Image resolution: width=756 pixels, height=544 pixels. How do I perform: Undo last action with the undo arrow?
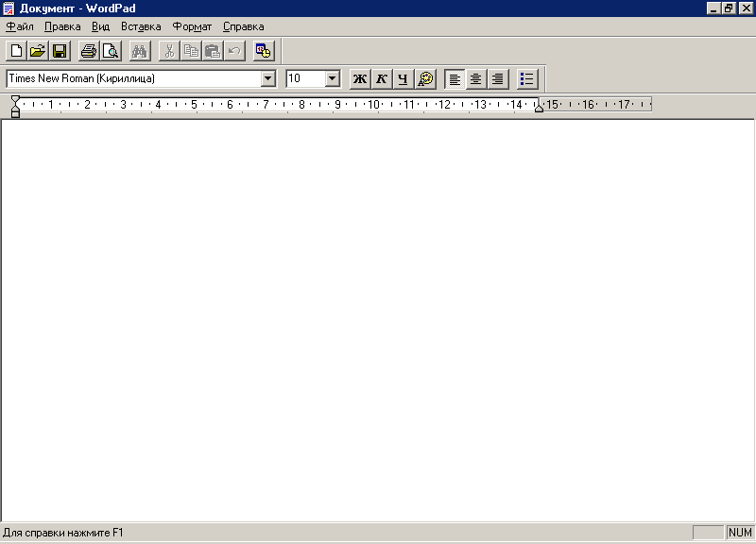point(234,51)
